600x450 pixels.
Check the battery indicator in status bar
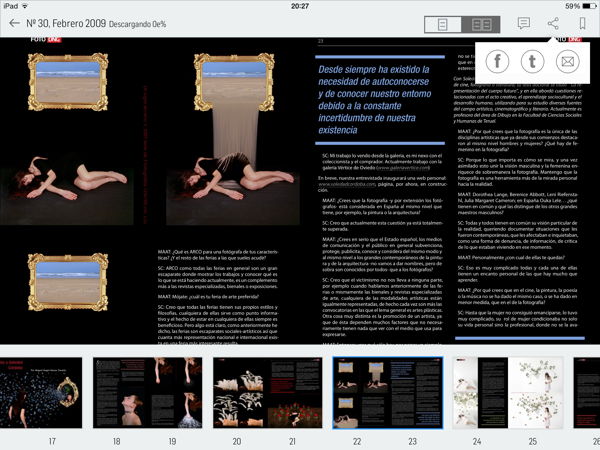click(x=589, y=6)
